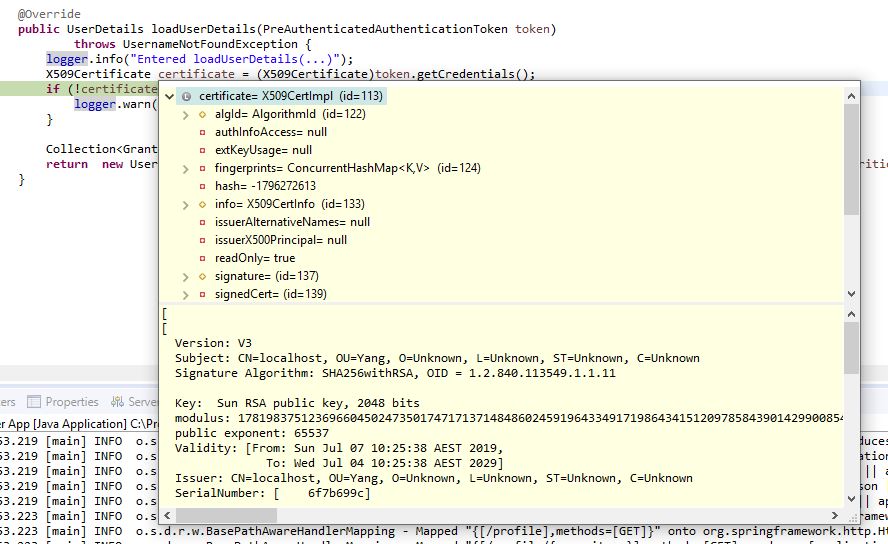888x544 pixels.
Task: Collapse the certificate root variable node
Action: click(169, 96)
